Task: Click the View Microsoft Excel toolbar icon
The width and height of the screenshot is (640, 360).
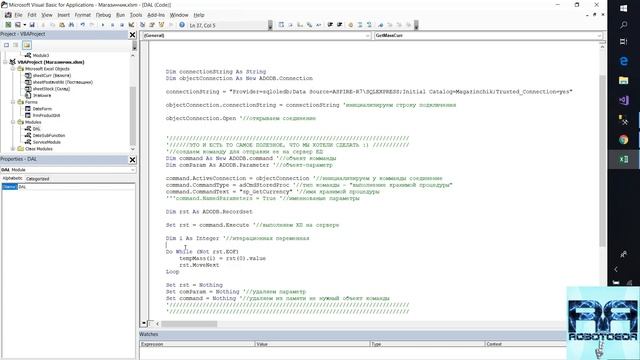Action: [8, 25]
